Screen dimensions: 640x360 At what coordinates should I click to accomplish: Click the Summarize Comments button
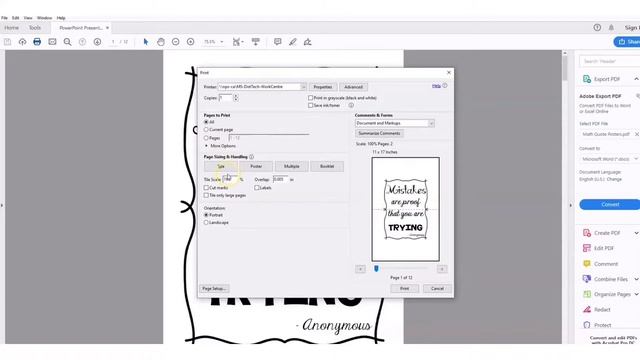click(380, 133)
